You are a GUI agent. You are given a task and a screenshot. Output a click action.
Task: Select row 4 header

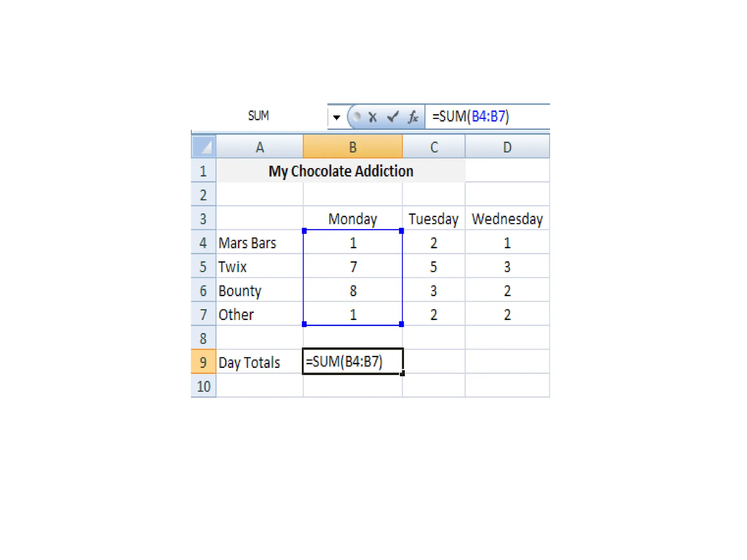point(203,243)
